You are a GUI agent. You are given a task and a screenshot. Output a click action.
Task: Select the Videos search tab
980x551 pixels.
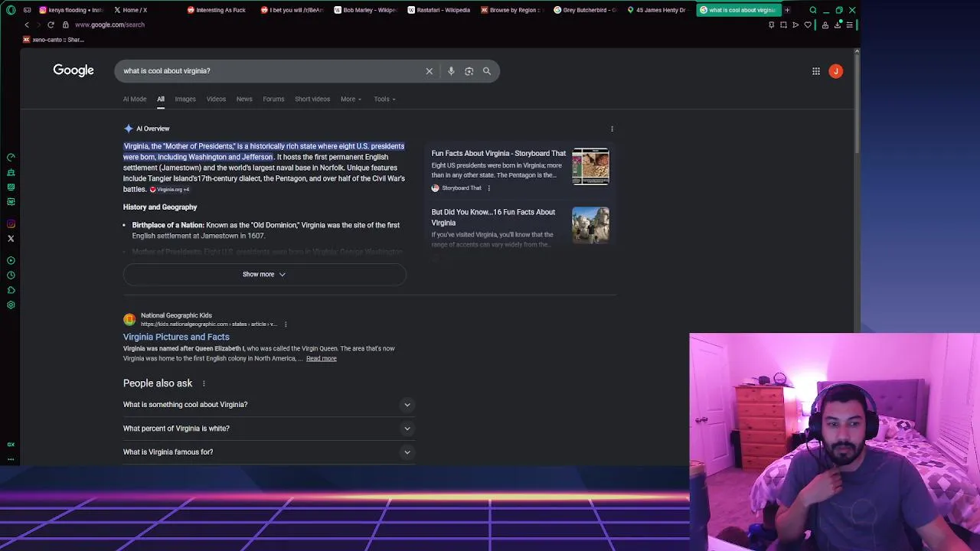pos(216,99)
